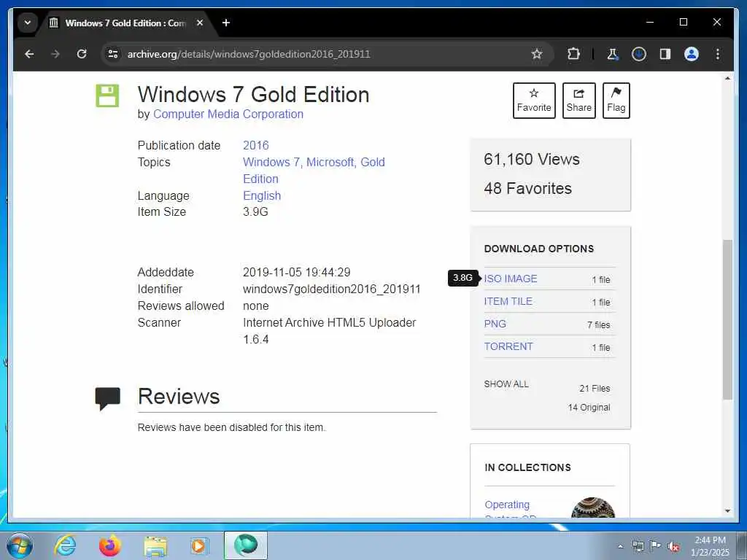Click the address bar URL

coord(249,54)
